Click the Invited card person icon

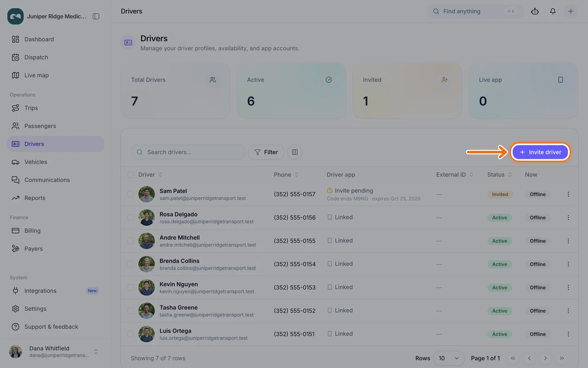445,80
